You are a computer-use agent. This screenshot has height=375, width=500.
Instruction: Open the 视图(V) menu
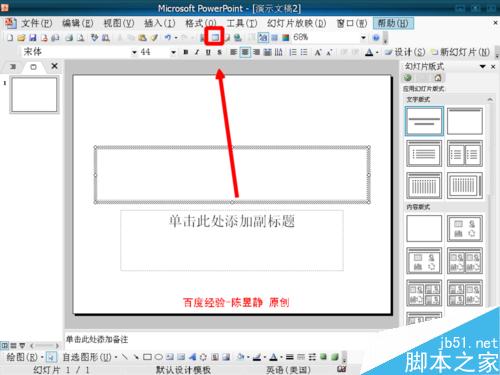(119, 23)
